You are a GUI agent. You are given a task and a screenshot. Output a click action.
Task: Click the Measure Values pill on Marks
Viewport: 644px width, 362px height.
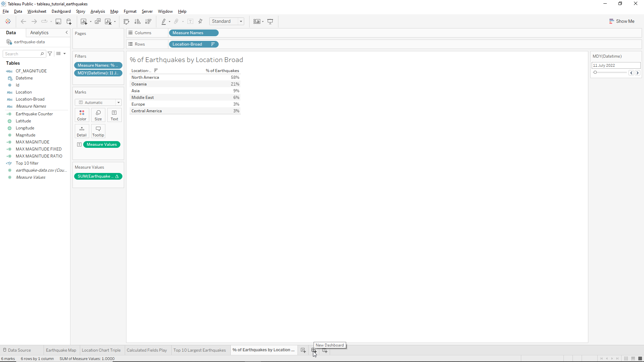point(102,144)
